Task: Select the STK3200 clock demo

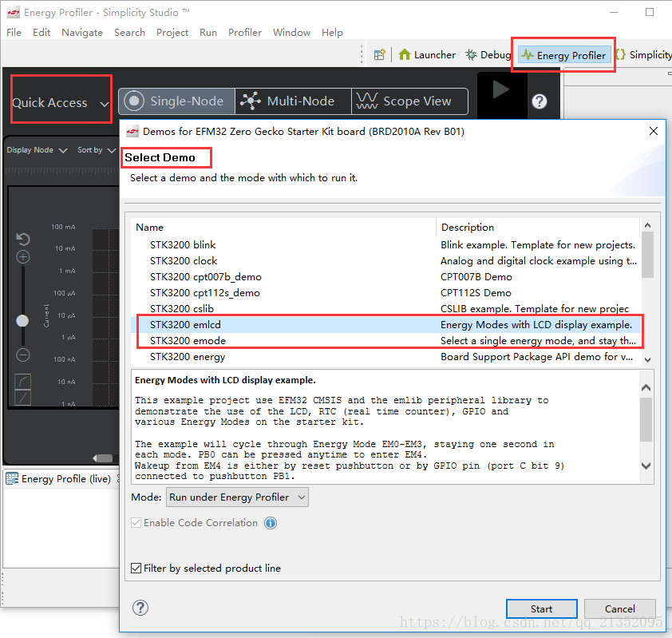Action: (x=385, y=260)
